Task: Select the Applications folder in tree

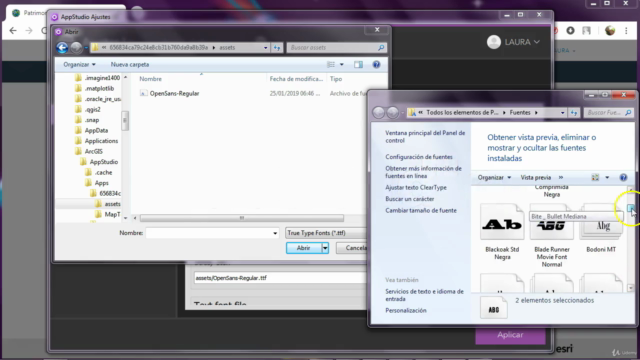Action: click(x=101, y=141)
